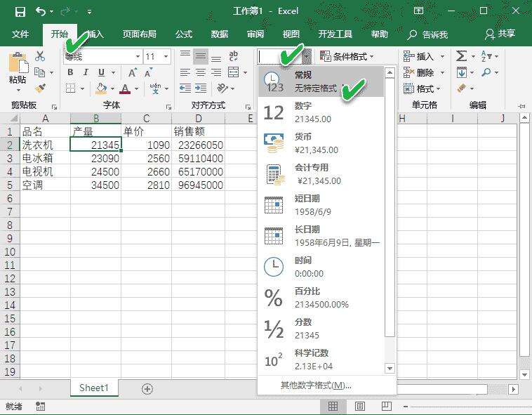Screen dimensions: 532x415
Task: Open the font size dropdown
Action: (166, 57)
